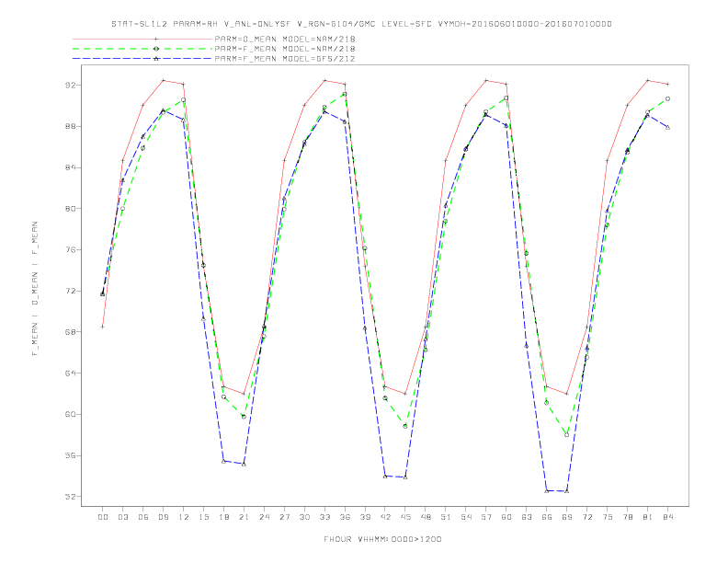Click x-axis forecast hour label 03
The height and width of the screenshot is (563, 728).
[x=122, y=517]
